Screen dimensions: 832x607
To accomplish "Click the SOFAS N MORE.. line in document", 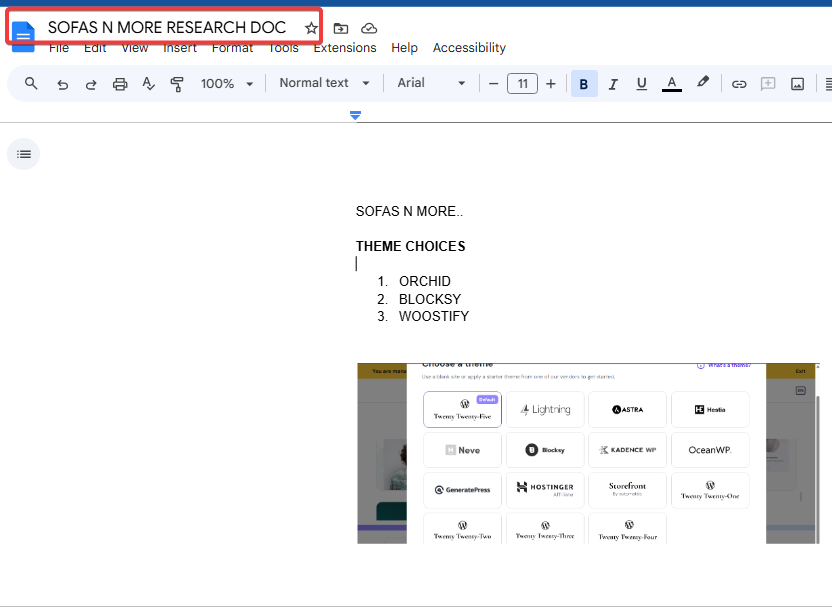I will coord(409,211).
